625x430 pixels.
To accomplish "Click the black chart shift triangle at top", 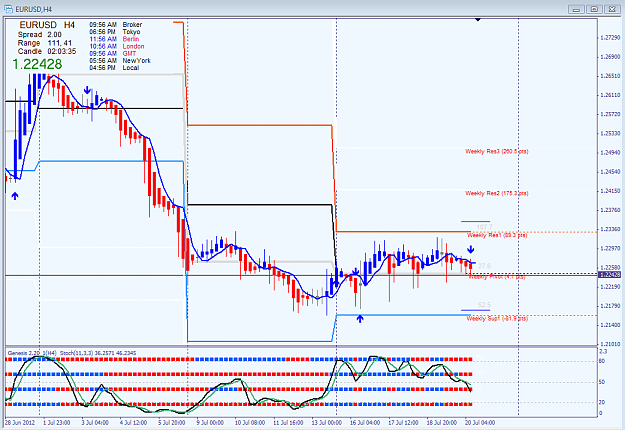I will tap(478, 19).
